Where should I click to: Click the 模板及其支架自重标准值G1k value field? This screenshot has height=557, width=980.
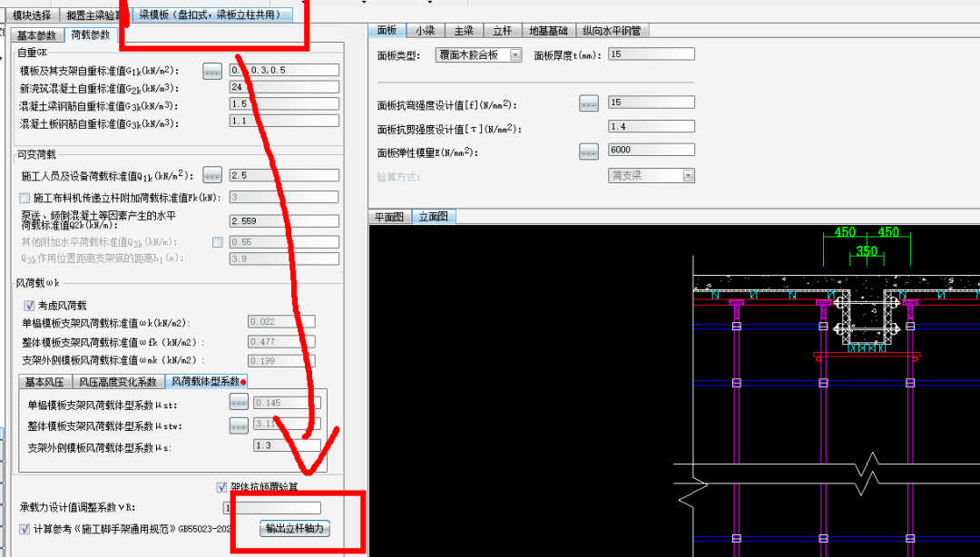coord(284,70)
